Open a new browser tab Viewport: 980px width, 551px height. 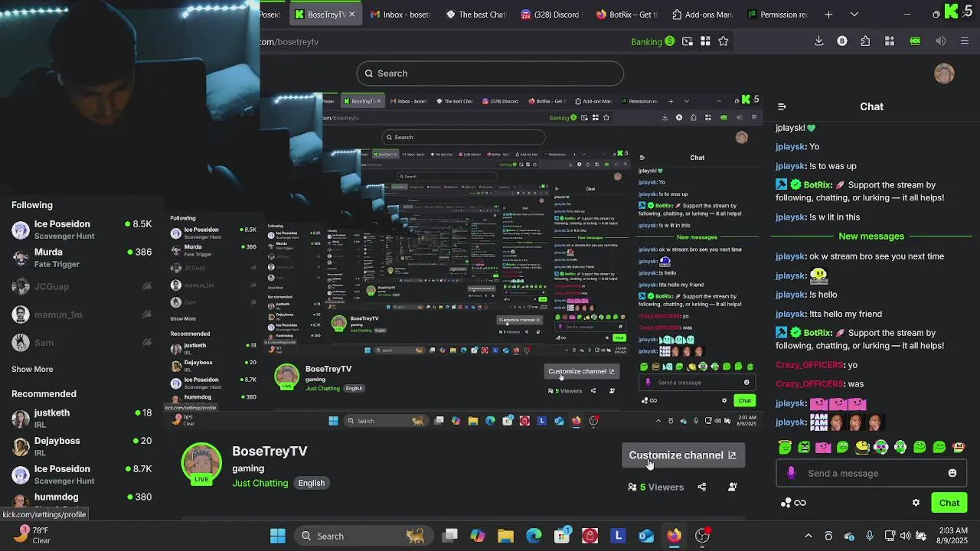828,15
